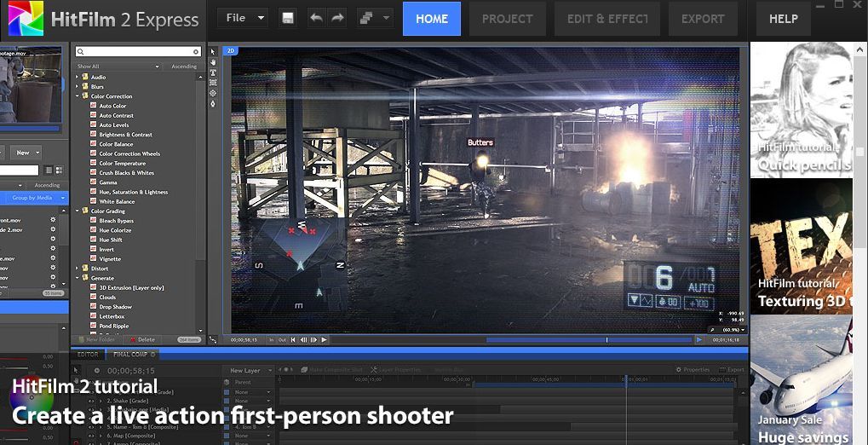The height and width of the screenshot is (445, 868).
Task: Collapse the Color Grading folder
Action: click(x=78, y=211)
